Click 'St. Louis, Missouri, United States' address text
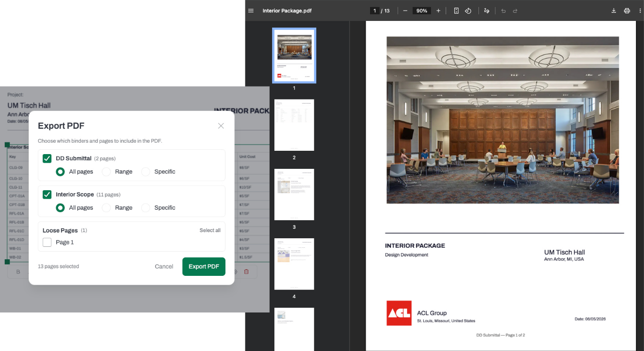644x351 pixels. pos(446,321)
